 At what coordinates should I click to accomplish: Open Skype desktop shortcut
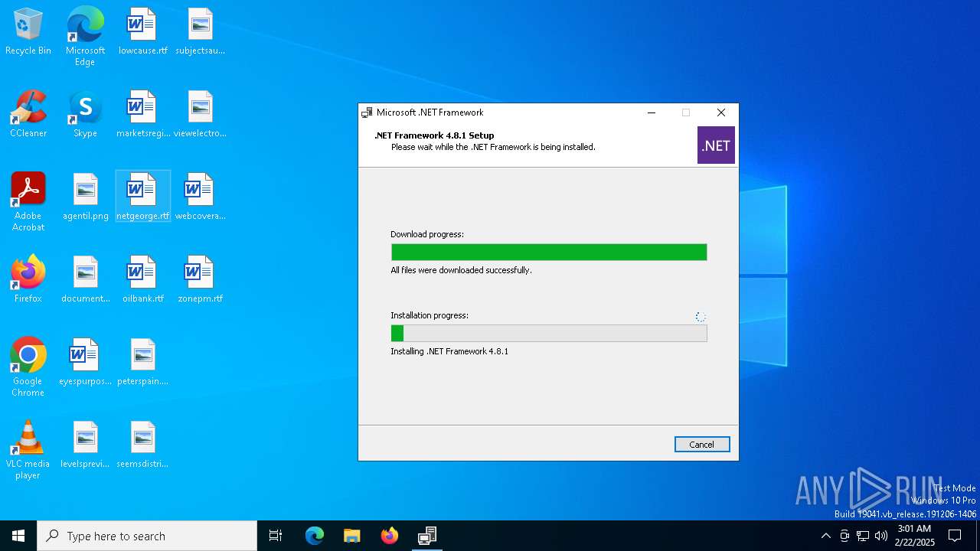click(85, 115)
